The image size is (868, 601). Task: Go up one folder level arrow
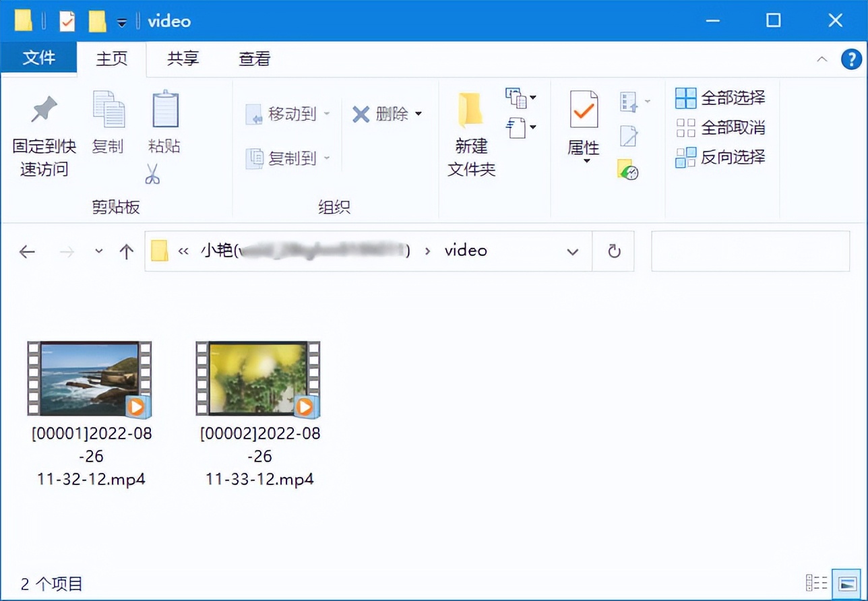click(126, 252)
